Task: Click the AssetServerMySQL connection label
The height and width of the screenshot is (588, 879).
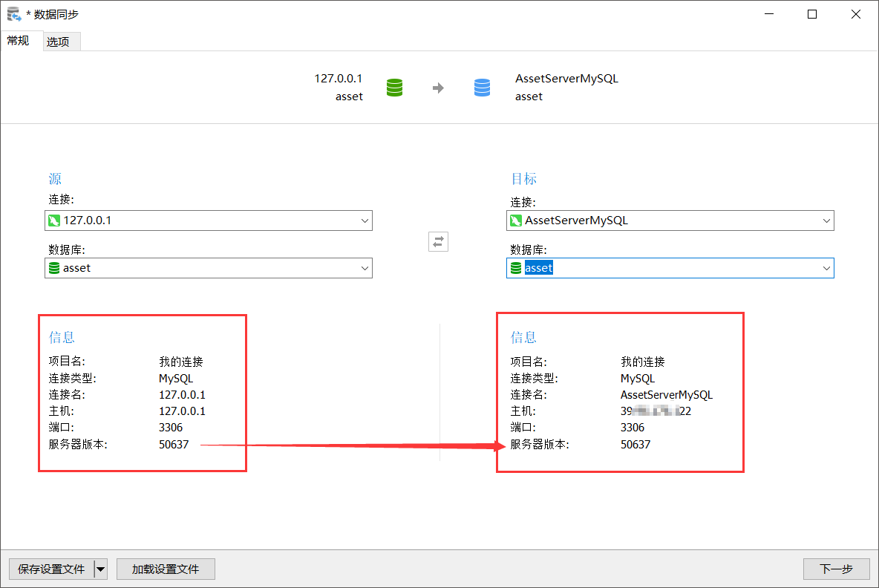Action: (566, 78)
